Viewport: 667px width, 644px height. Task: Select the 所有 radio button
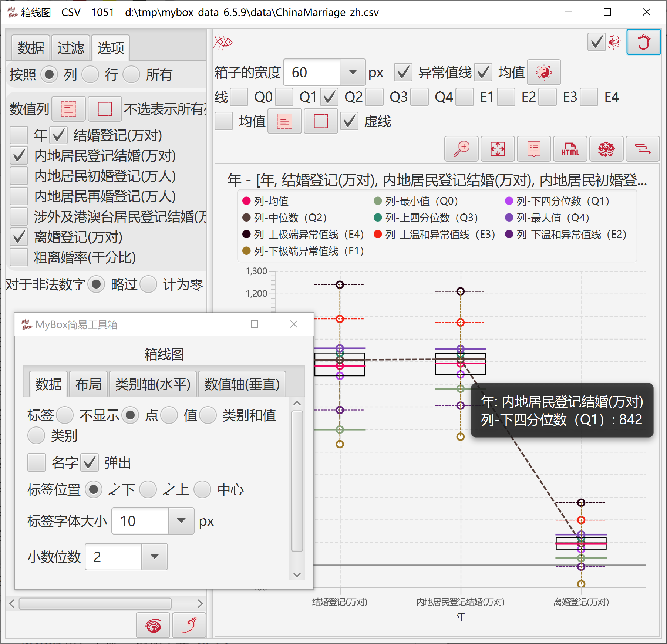(x=131, y=74)
